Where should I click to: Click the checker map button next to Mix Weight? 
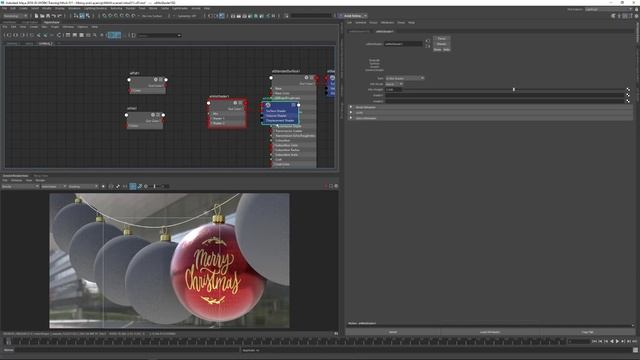click(x=628, y=89)
